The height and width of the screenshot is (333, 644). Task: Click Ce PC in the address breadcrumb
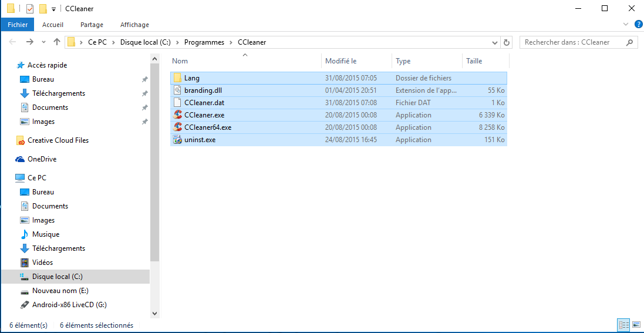(x=97, y=42)
